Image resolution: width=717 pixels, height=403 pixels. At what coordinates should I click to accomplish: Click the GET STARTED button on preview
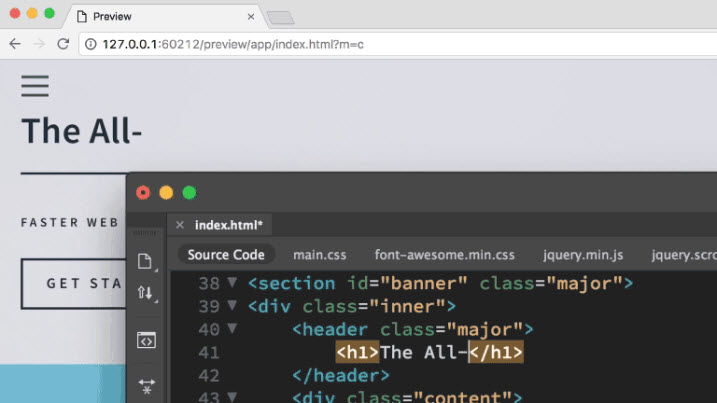point(74,284)
